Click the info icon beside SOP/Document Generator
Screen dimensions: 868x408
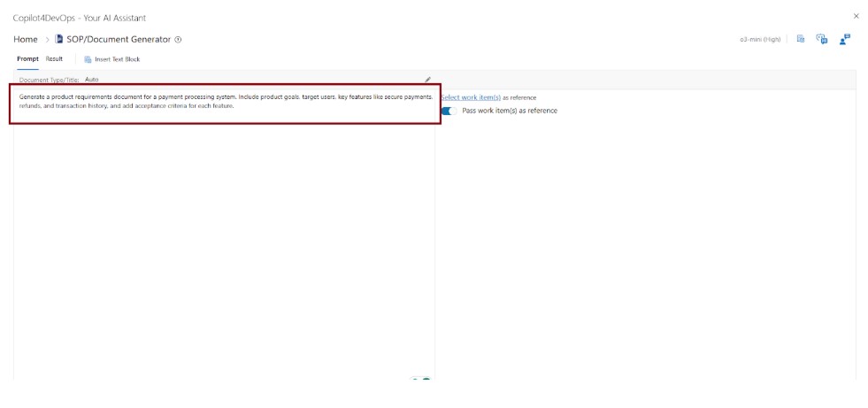[x=178, y=40]
